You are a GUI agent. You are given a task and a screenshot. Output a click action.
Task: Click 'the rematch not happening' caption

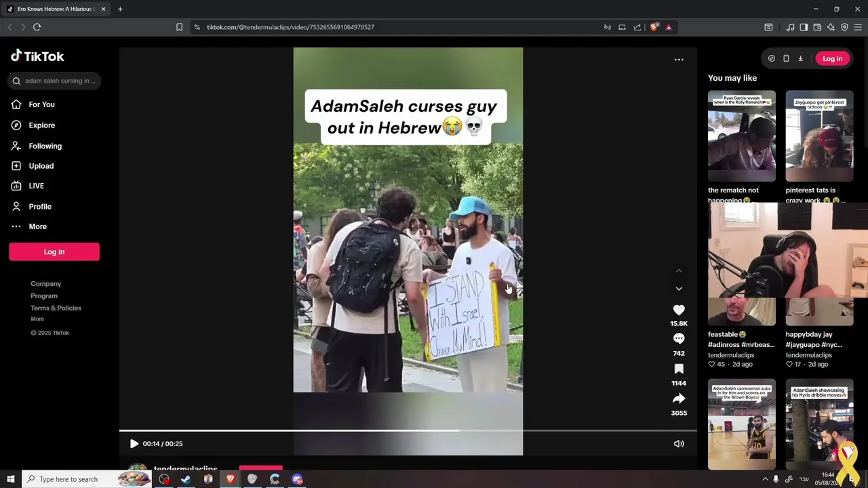733,195
